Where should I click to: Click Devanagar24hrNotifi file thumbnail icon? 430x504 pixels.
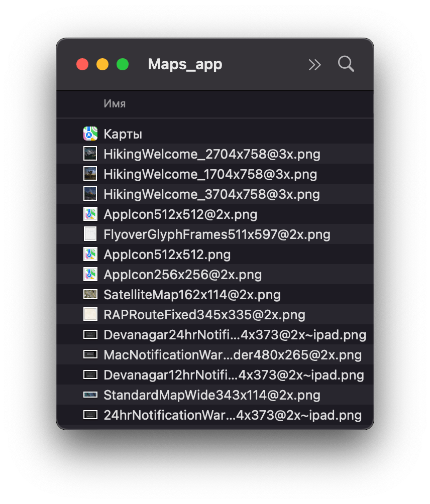[90, 335]
